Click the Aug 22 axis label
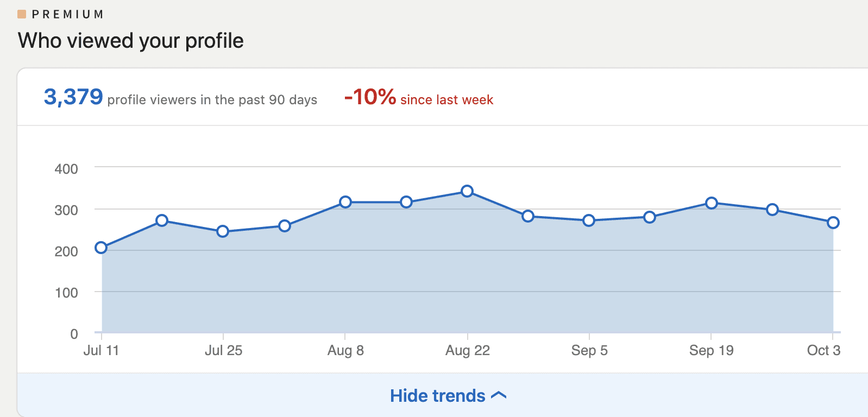This screenshot has width=868, height=417. [467, 350]
